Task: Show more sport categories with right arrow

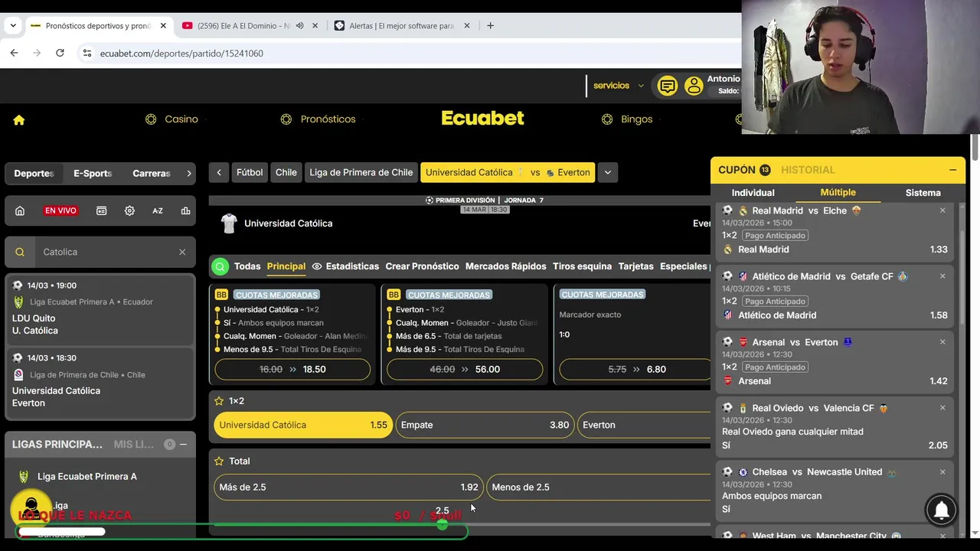Action: [189, 174]
